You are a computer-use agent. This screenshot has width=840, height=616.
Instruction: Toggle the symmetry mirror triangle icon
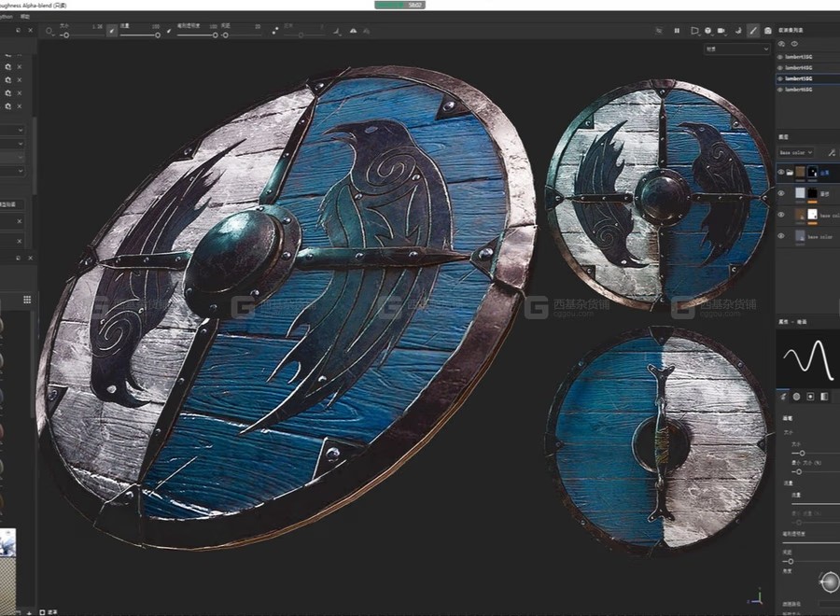click(353, 31)
